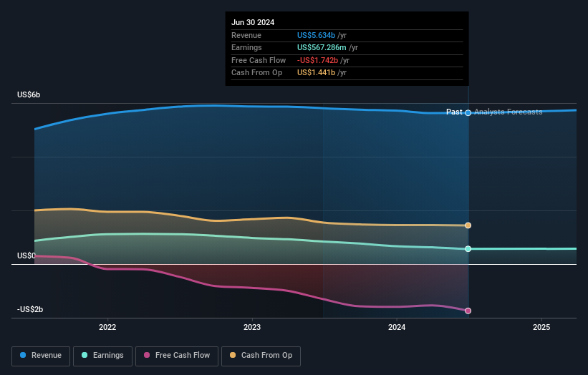Image resolution: width=588 pixels, height=375 pixels.
Task: Click the Analysts Forecasts label
Action: click(508, 112)
